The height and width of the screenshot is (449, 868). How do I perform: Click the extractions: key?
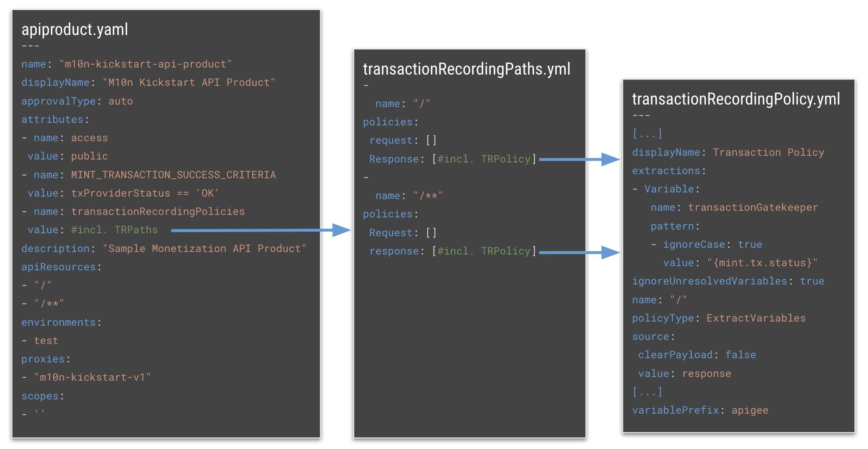click(669, 171)
